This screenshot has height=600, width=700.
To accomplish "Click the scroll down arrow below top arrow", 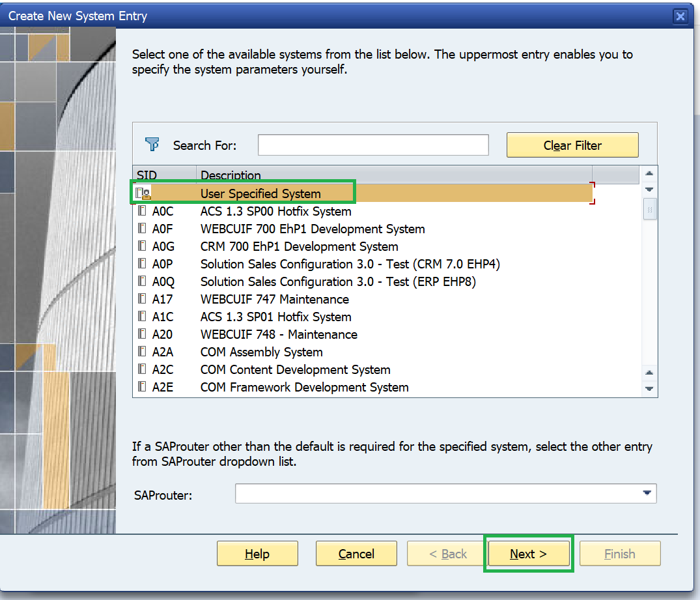I will (649, 190).
